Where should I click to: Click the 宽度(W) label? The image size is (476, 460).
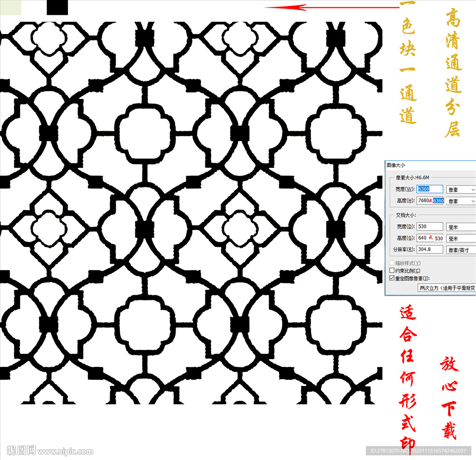pos(405,189)
